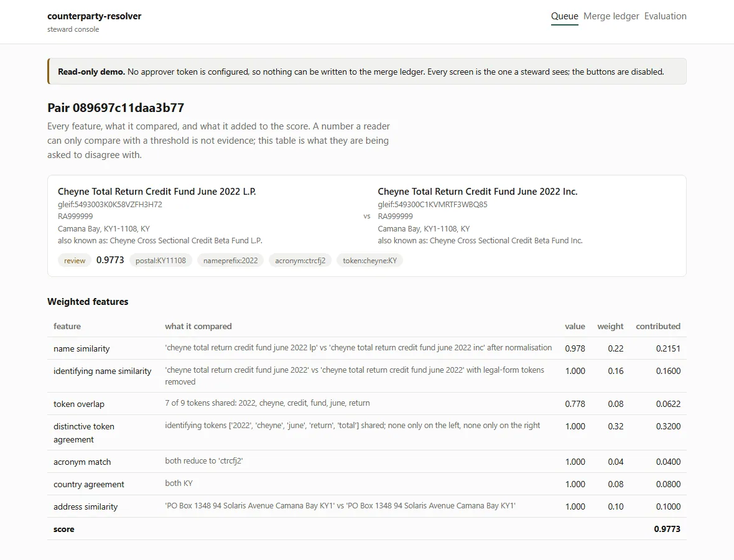Select the acronym match row label

point(82,462)
